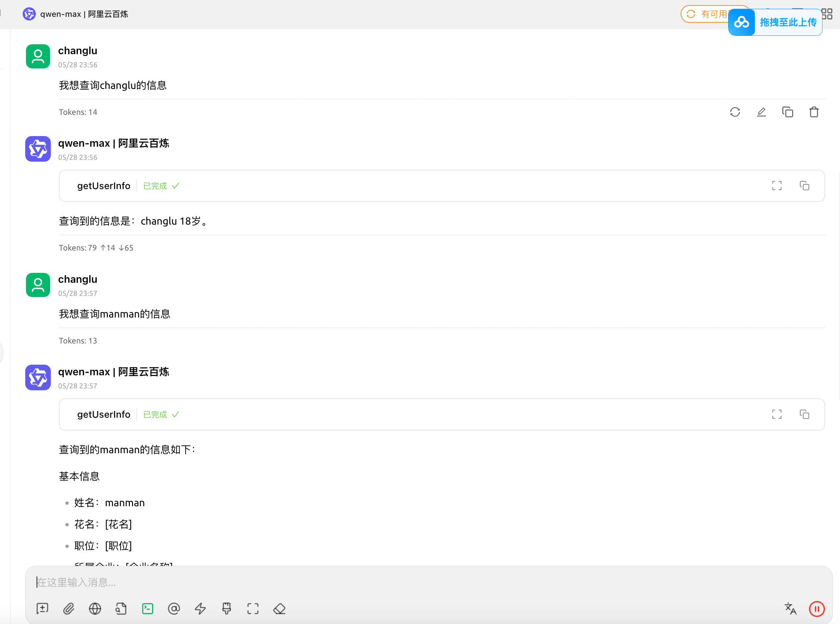The image size is (840, 624).
Task: Click the changlu green avatar at 23:56
Action: click(38, 56)
